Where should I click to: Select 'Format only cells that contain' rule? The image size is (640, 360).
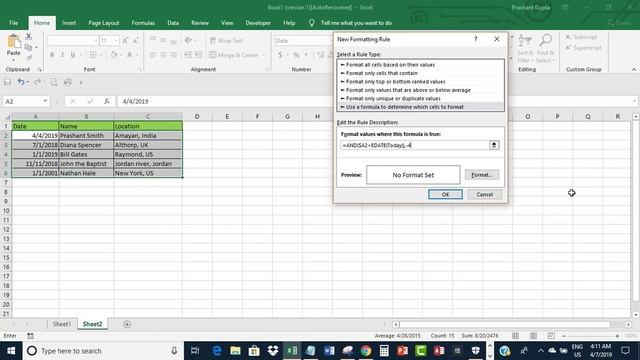[x=420, y=73]
